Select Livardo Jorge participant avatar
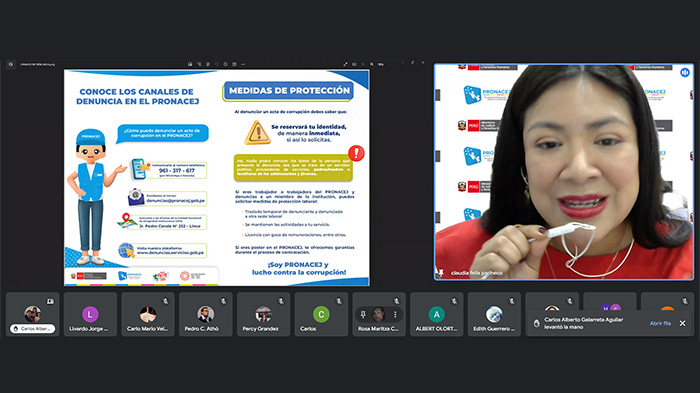700x393 pixels. click(x=90, y=314)
